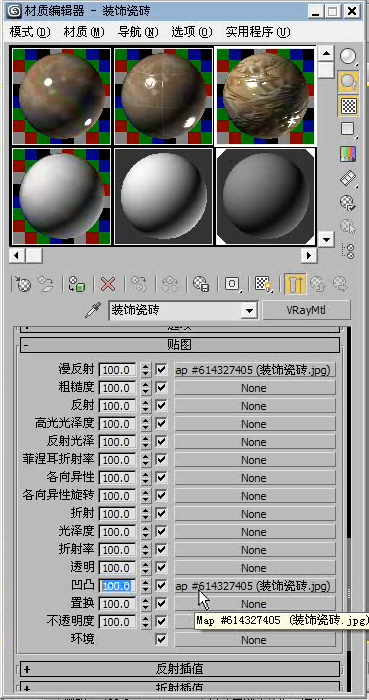Collapse the 贴图 rollout
The height and width of the screenshot is (700, 369).
[x=180, y=345]
